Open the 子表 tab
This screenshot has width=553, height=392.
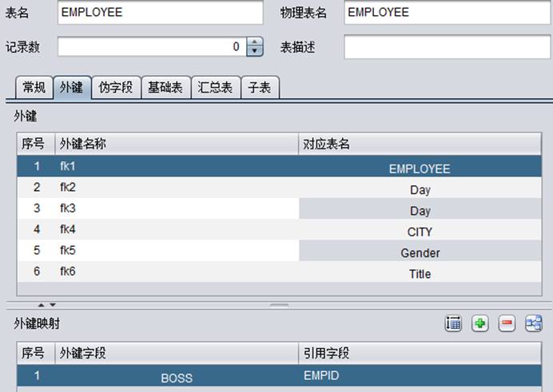[x=260, y=88]
